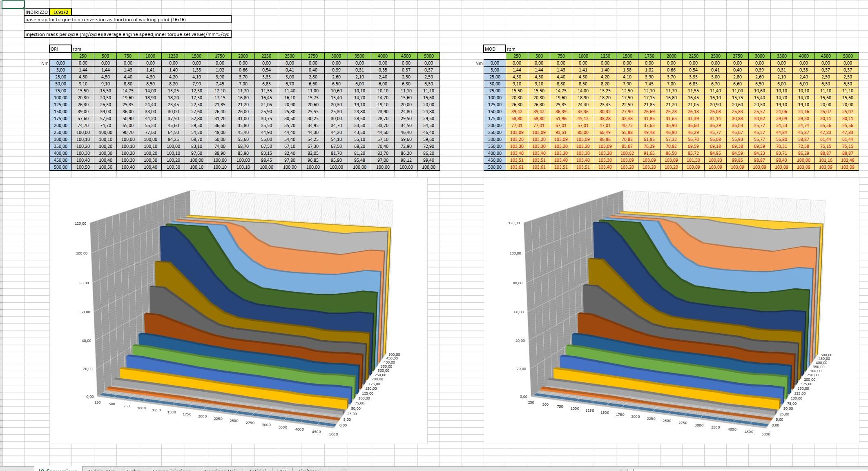Click the 120,00 axis label on left chart
Screen dimensions: 868x471
tap(80, 223)
